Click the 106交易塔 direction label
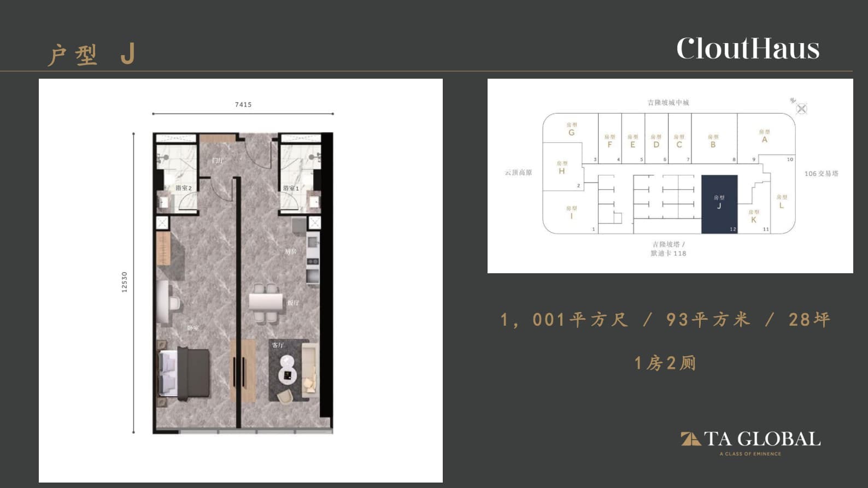This screenshot has width=868, height=488. [x=821, y=174]
